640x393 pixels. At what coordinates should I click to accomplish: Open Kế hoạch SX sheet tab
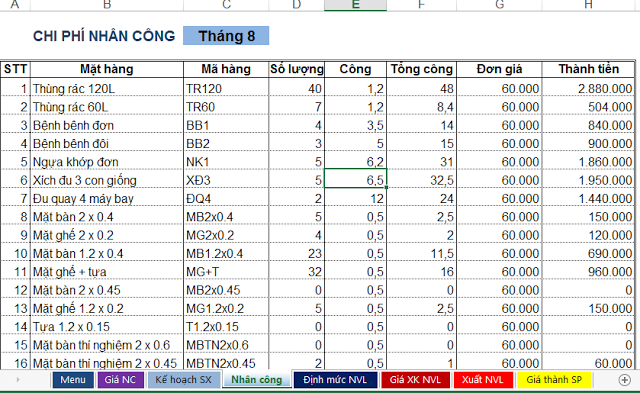tap(183, 380)
